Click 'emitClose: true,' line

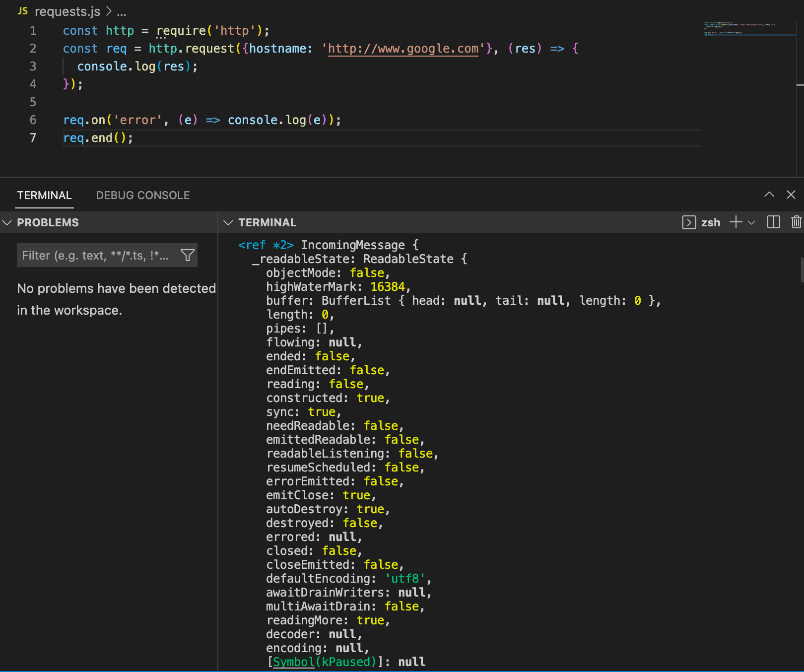click(x=321, y=495)
